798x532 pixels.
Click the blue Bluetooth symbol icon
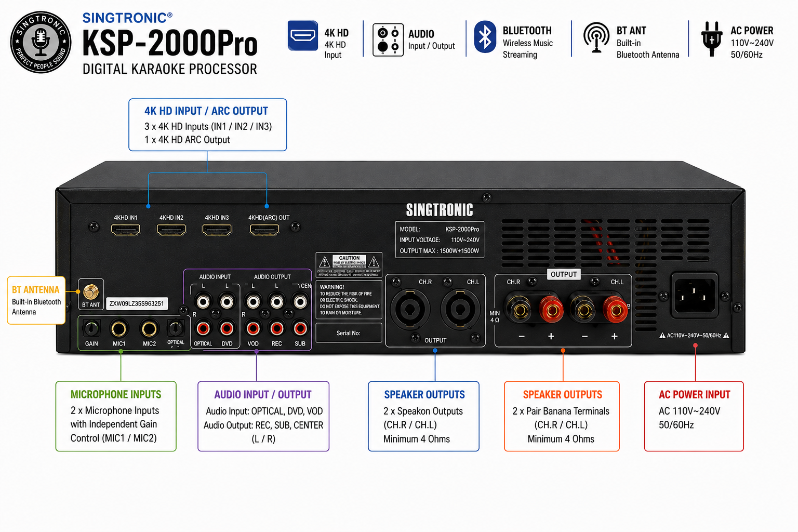coord(485,37)
